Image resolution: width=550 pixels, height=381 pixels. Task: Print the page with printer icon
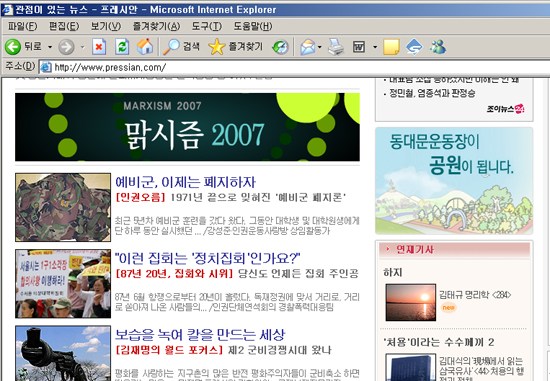point(336,47)
